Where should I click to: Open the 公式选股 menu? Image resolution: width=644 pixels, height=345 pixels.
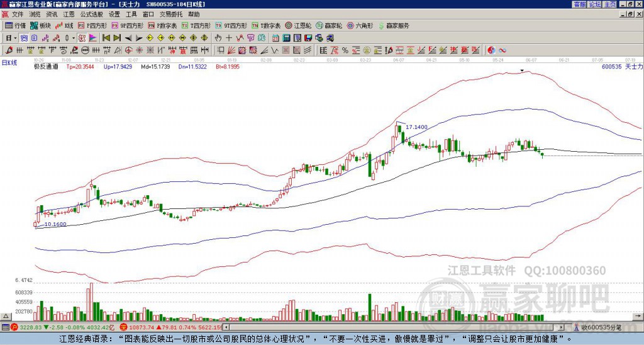point(92,14)
